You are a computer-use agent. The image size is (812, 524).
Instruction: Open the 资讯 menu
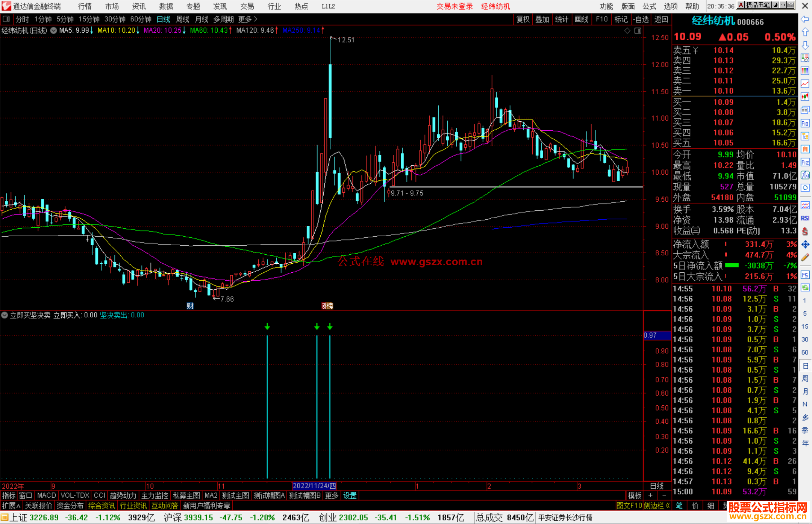click(139, 6)
